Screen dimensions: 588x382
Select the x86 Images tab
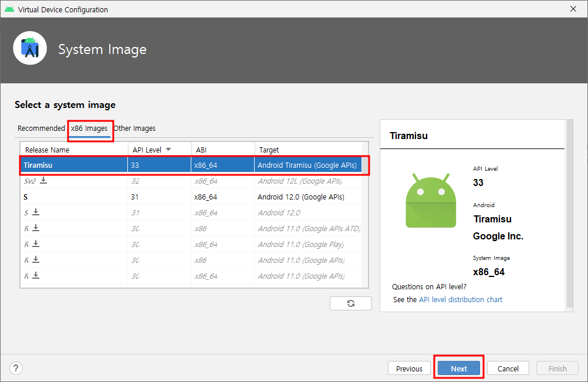point(89,128)
